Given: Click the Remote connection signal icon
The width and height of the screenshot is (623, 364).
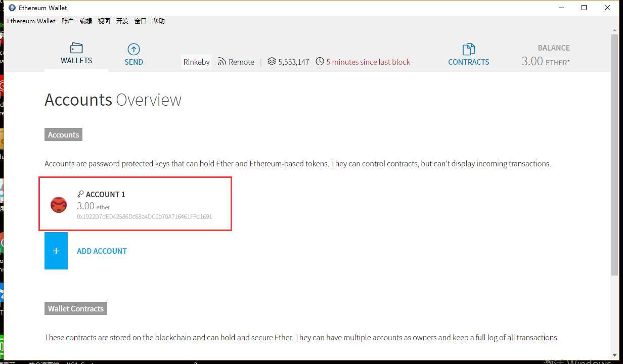Looking at the screenshot, I should pos(222,62).
